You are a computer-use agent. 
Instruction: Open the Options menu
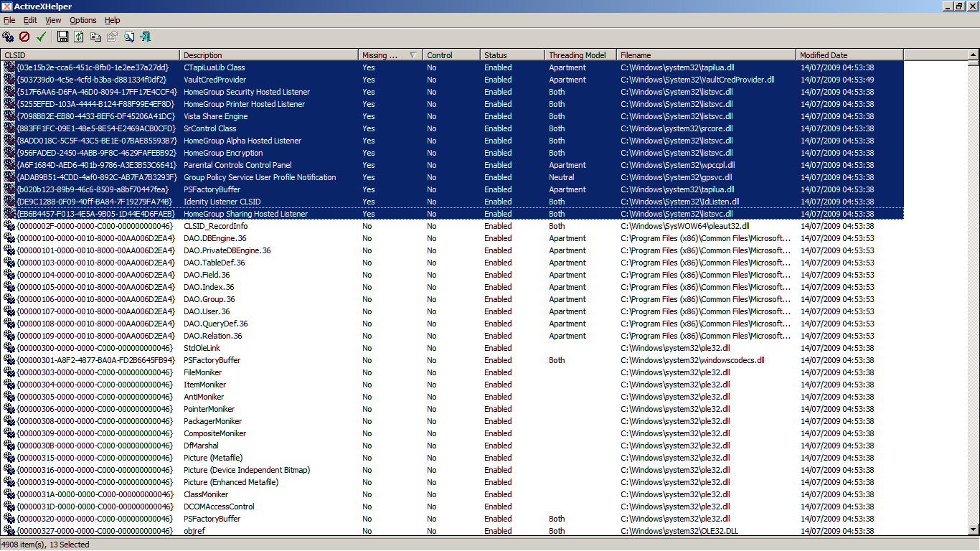(83, 20)
